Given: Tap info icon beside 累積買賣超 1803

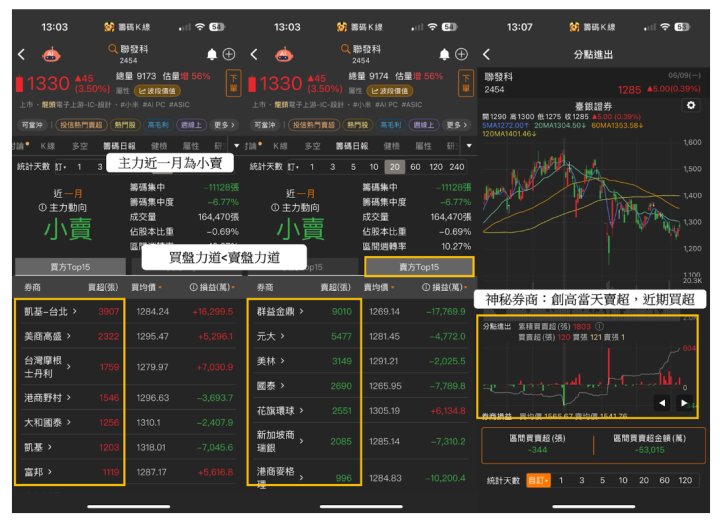Looking at the screenshot, I should (599, 326).
